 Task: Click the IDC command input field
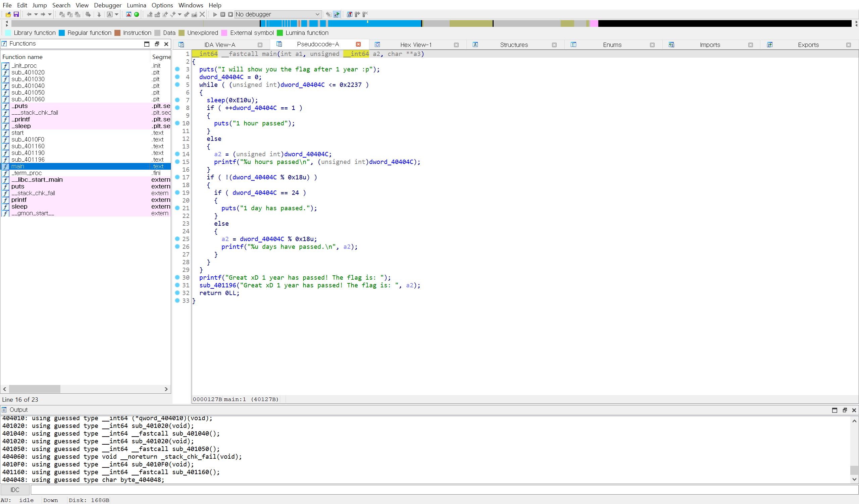click(x=443, y=490)
